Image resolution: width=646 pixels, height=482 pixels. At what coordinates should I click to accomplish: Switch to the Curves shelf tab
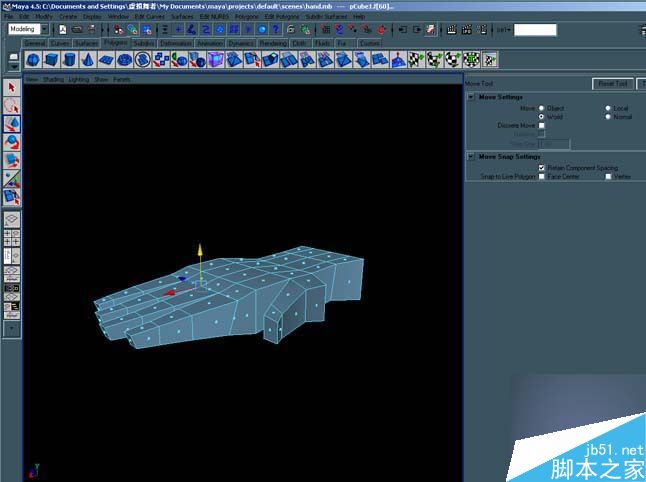60,43
